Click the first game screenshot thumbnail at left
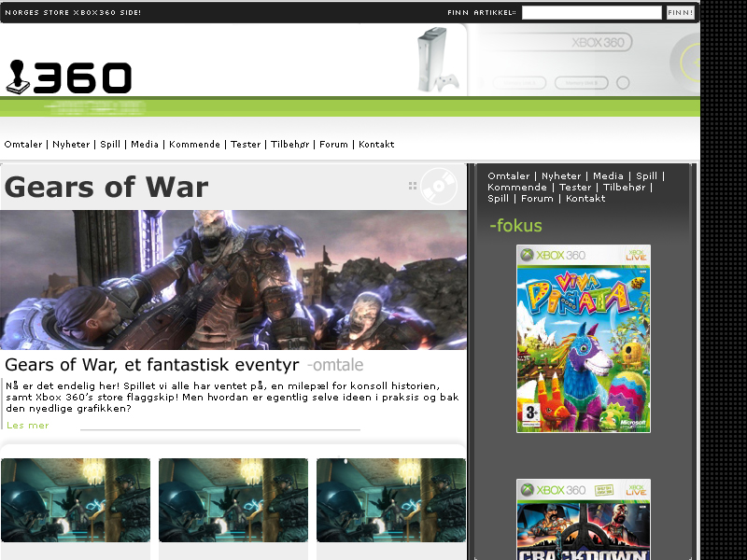The image size is (747, 560). click(76, 500)
